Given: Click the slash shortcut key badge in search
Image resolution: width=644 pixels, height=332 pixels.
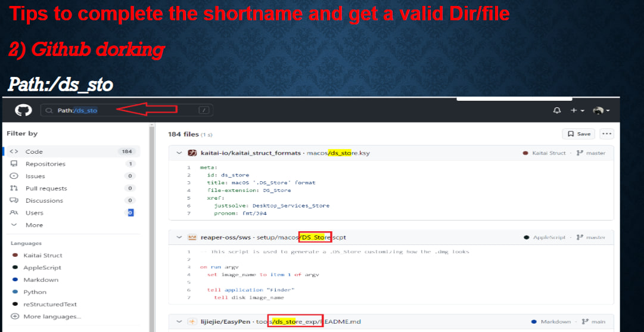Looking at the screenshot, I should [204, 110].
